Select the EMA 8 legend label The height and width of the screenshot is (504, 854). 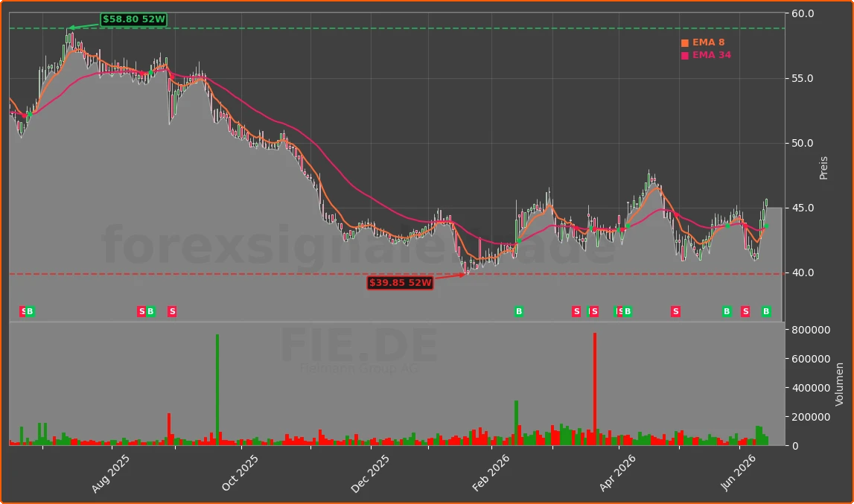[x=708, y=42]
